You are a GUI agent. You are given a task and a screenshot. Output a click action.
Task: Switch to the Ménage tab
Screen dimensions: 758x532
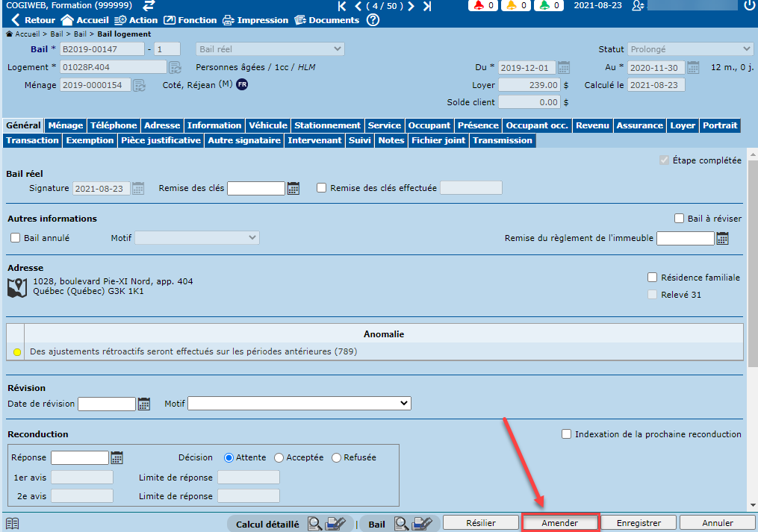pyautogui.click(x=66, y=125)
